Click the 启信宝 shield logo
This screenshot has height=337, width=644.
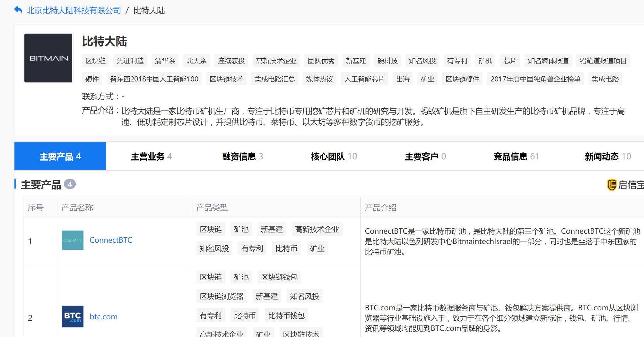612,185
